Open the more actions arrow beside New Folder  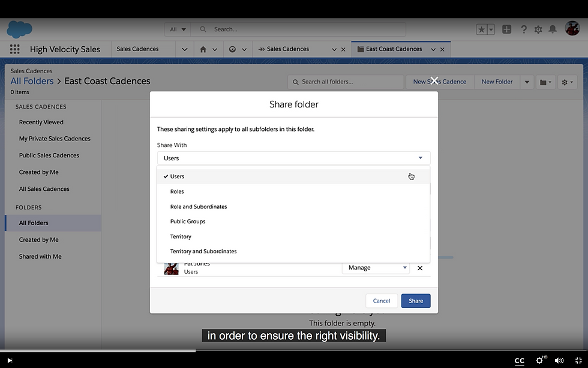pyautogui.click(x=527, y=82)
